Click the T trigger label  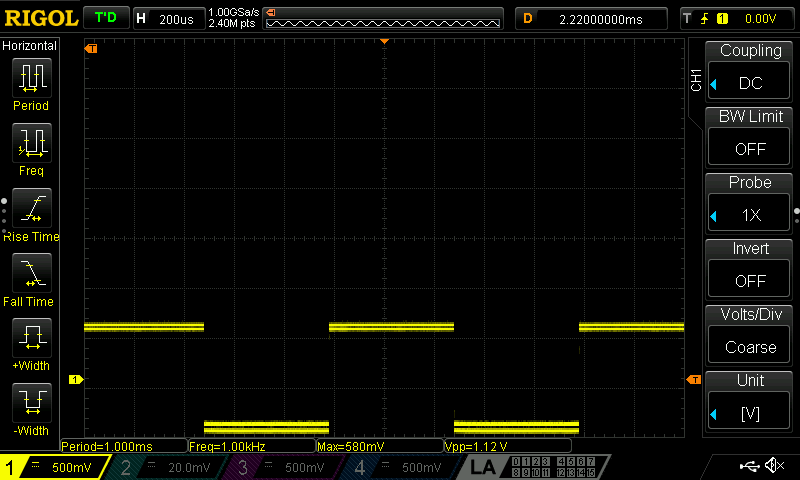point(688,19)
